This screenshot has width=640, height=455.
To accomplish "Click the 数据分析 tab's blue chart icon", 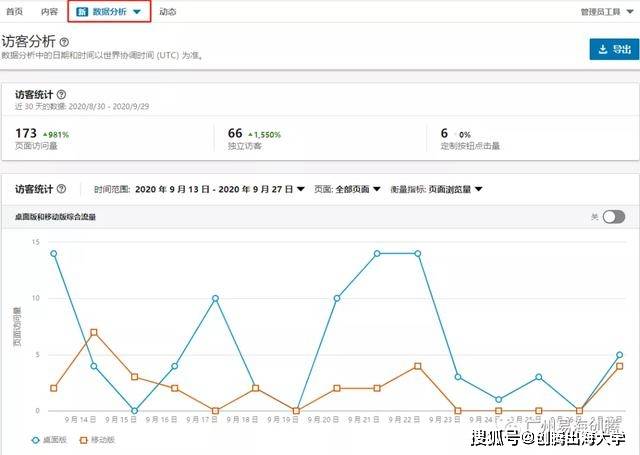I will 83,12.
